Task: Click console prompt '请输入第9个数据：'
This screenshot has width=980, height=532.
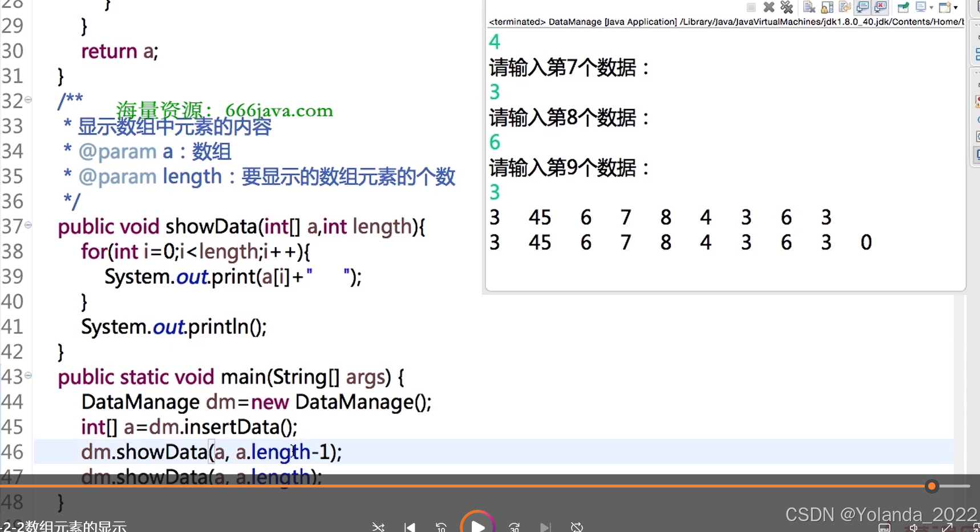Action: 569,168
